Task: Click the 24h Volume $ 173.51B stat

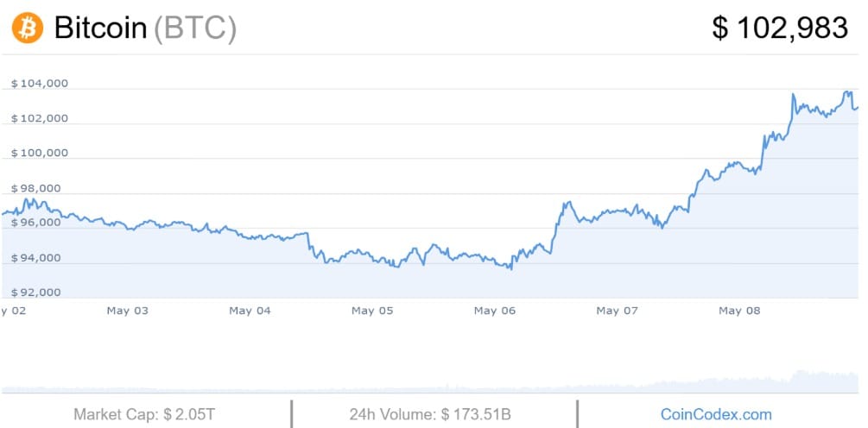Action: (x=430, y=414)
